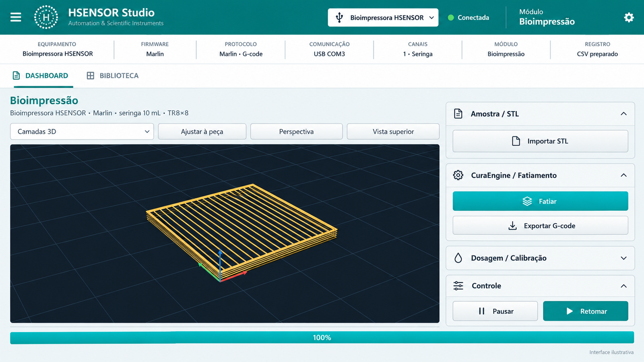The height and width of the screenshot is (362, 644).
Task: Click Importar STL button
Action: pos(540,141)
